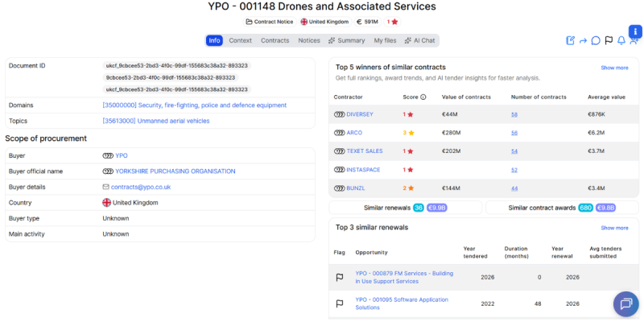Screen dimensions: 644x322
Task: Click the buyer icon beside YPO link
Action: click(x=108, y=155)
